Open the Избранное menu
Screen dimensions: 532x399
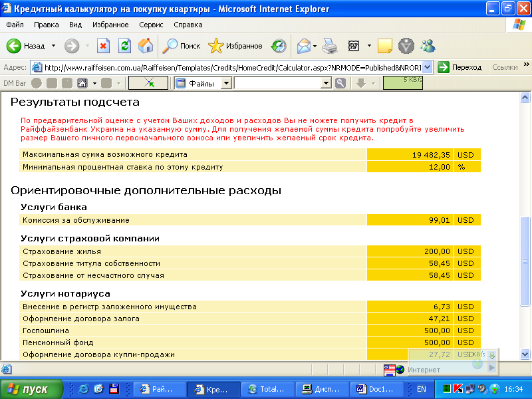[110, 25]
